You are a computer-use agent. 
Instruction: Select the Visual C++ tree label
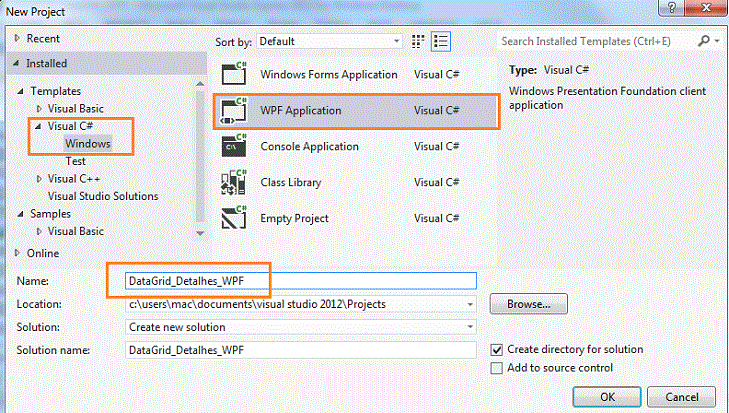click(x=74, y=179)
